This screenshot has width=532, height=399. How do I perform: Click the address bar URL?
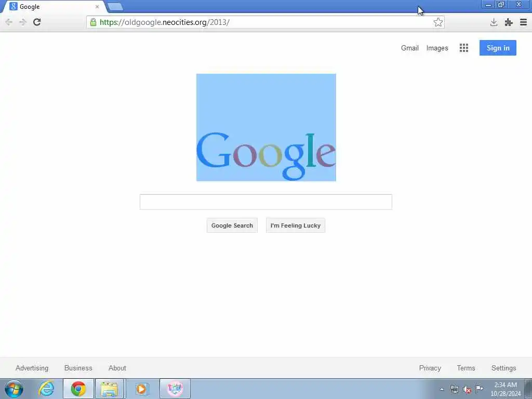click(164, 22)
